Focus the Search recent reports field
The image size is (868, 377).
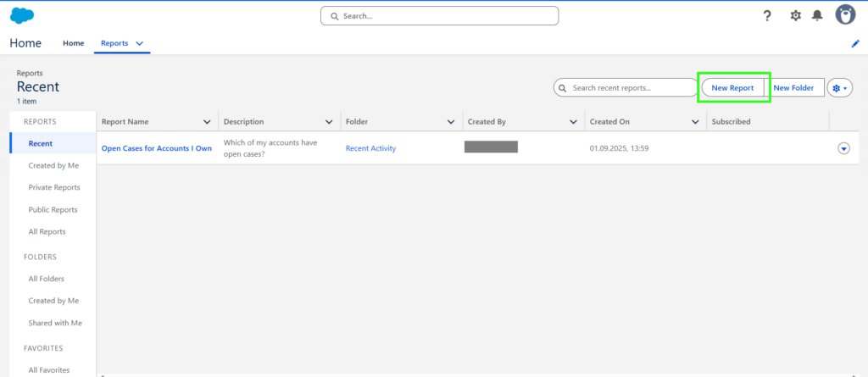626,88
